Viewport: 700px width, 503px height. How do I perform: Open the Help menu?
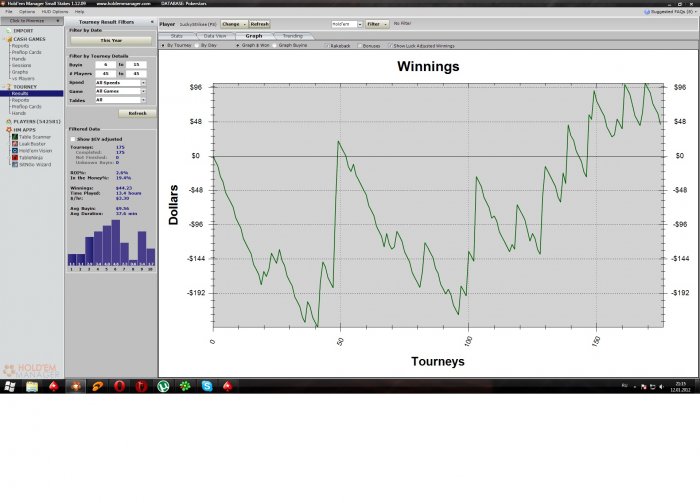coord(79,12)
